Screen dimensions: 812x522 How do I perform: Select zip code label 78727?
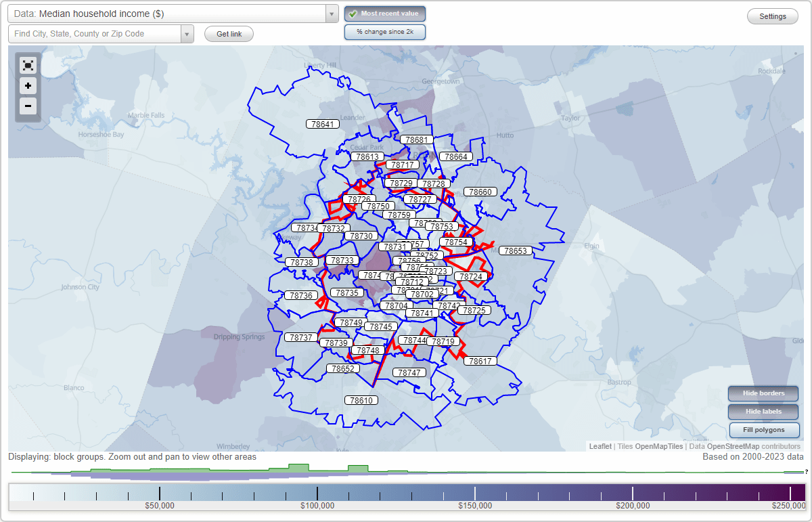pyautogui.click(x=420, y=199)
